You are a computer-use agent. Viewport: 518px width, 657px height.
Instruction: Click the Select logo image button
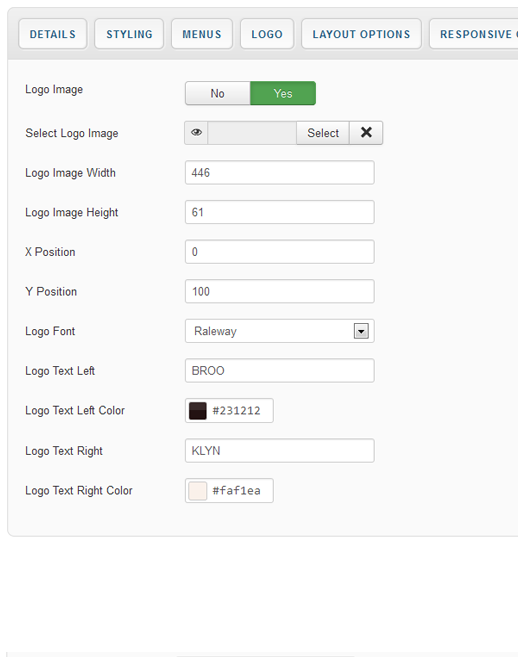(323, 133)
